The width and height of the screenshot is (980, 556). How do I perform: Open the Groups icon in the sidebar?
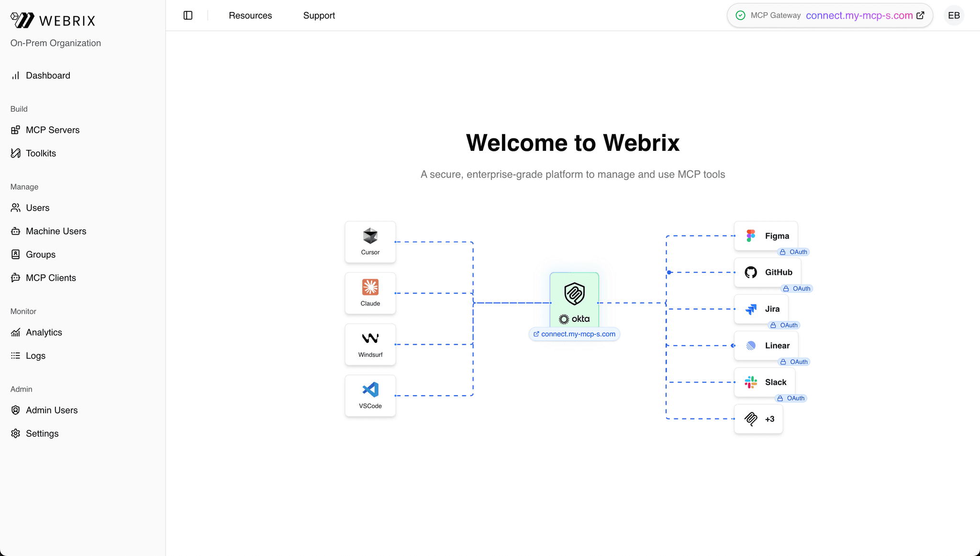tap(16, 254)
